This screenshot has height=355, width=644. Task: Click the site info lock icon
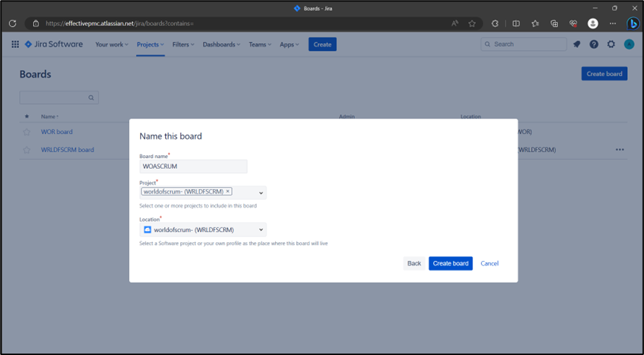36,23
